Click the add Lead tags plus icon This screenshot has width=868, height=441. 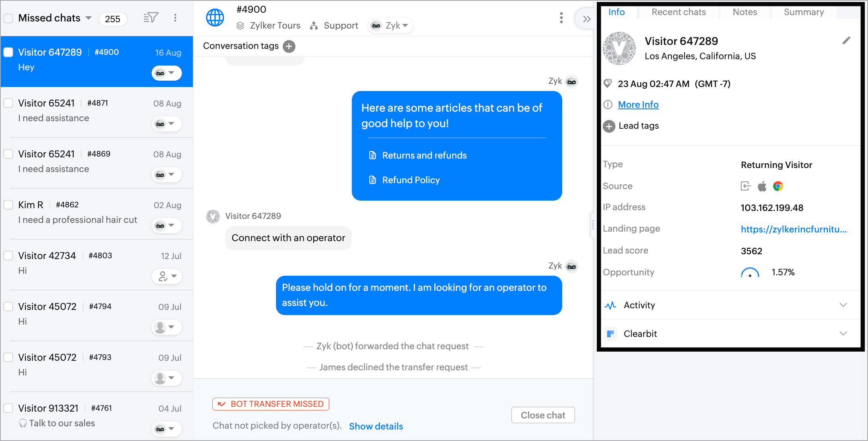(x=609, y=126)
